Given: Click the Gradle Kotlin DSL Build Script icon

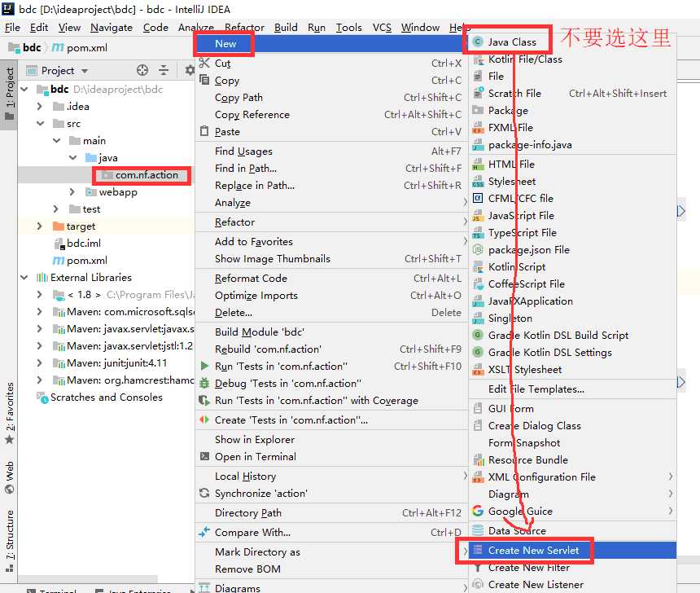Looking at the screenshot, I should [478, 335].
